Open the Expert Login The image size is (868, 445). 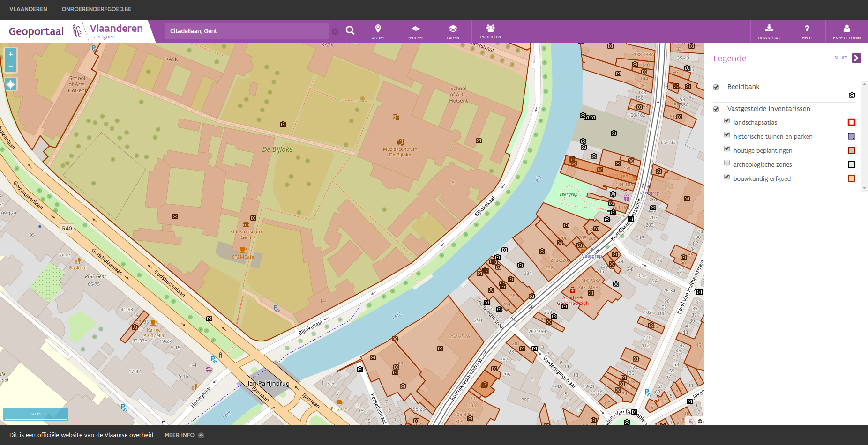846,31
